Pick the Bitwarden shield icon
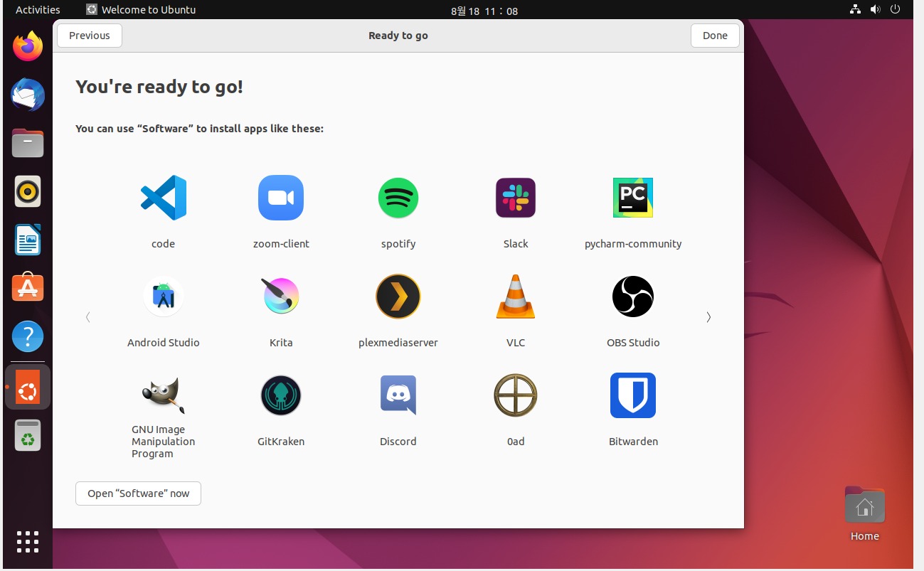924x571 pixels. pos(633,395)
